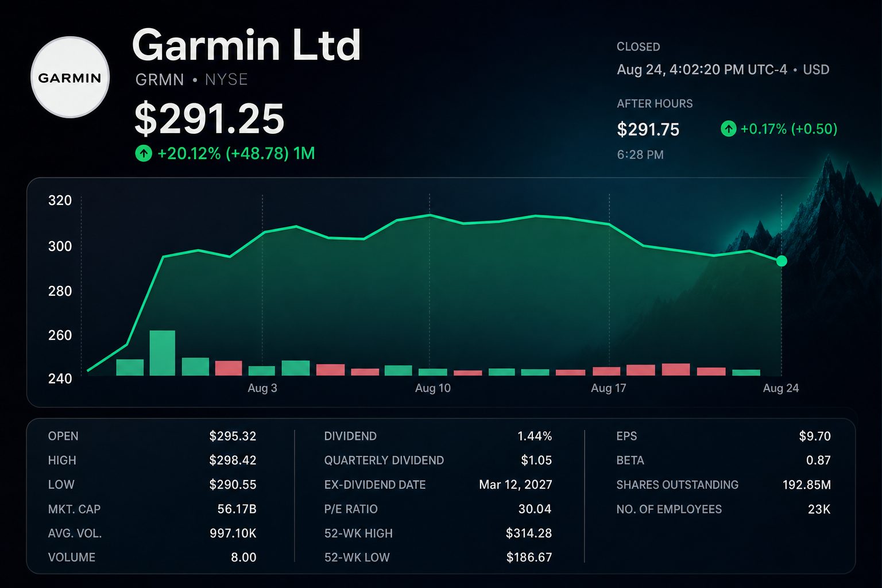882x588 pixels.
Task: Click the Aug 10 date label
Action: tap(433, 388)
